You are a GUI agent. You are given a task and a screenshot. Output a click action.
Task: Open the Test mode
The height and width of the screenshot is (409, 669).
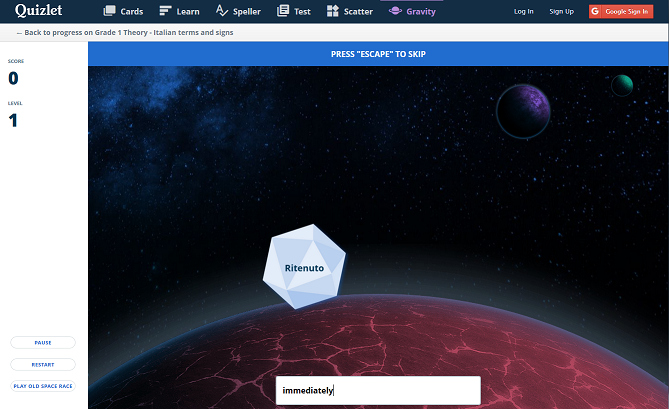(x=294, y=12)
